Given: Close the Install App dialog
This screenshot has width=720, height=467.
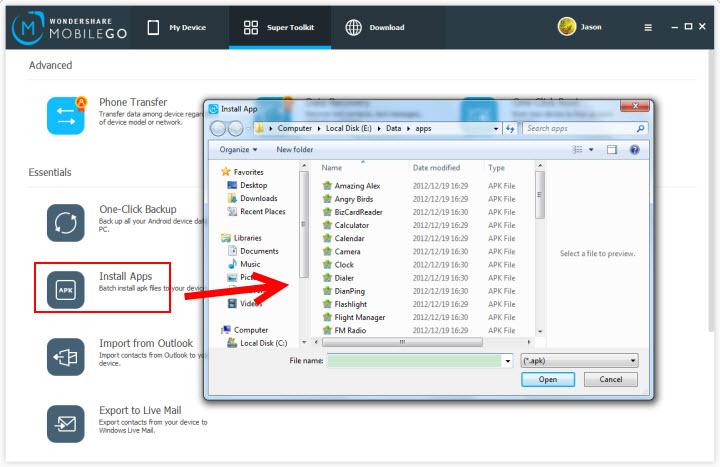Looking at the screenshot, I should pyautogui.click(x=635, y=107).
